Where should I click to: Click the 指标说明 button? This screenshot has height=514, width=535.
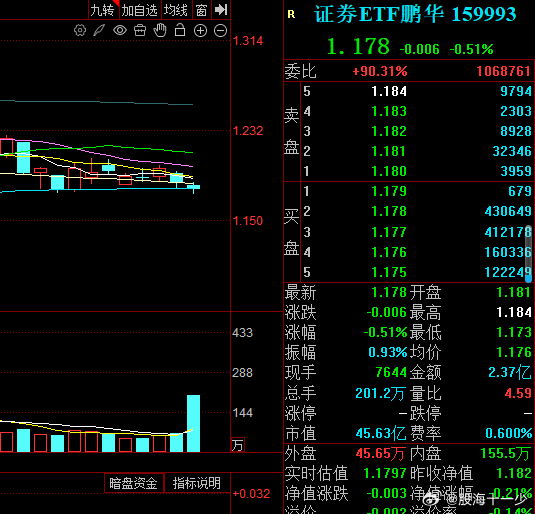pyautogui.click(x=197, y=483)
